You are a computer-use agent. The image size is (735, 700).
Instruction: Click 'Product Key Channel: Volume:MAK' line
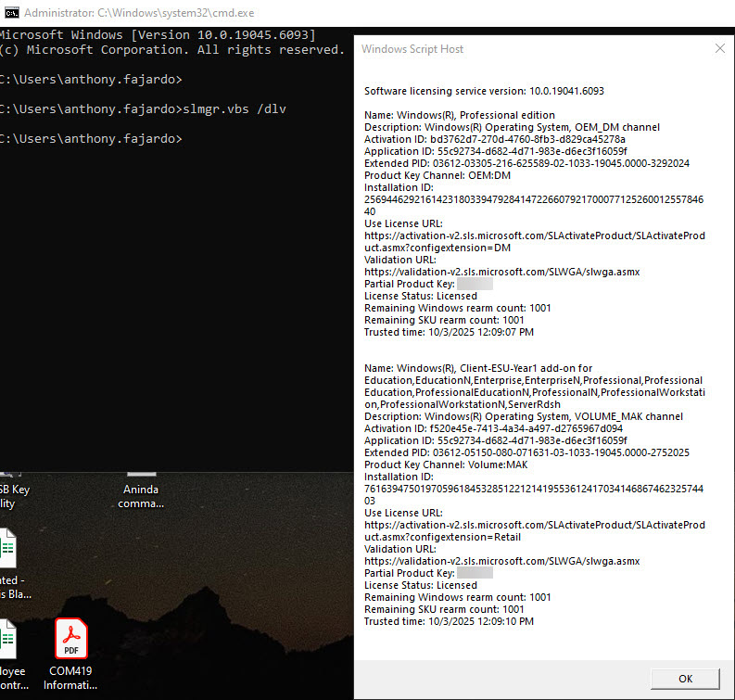click(x=446, y=465)
